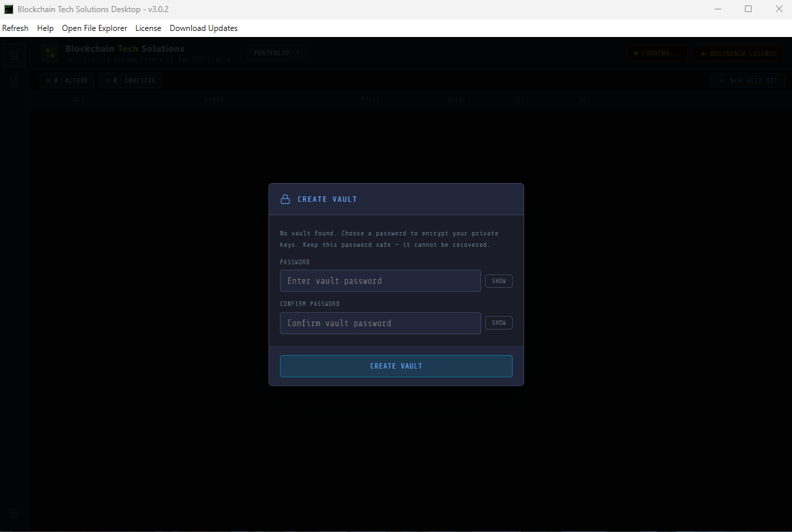Click the app icon in the title bar
The width and height of the screenshot is (792, 532).
tap(9, 9)
